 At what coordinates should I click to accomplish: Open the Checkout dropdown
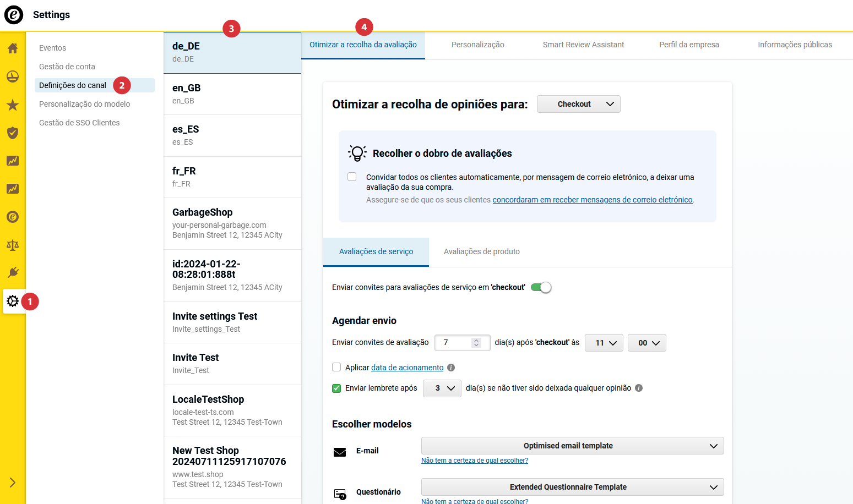click(578, 104)
